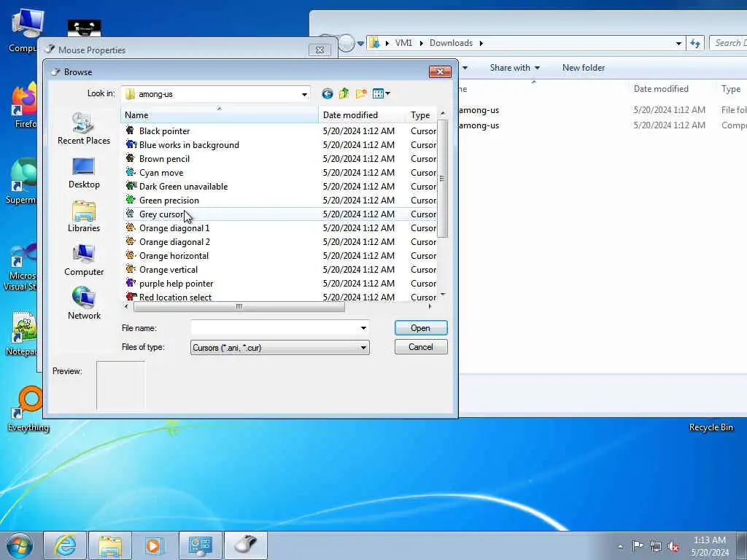
Task: Select Computer in Browse sidebar
Action: (x=84, y=260)
